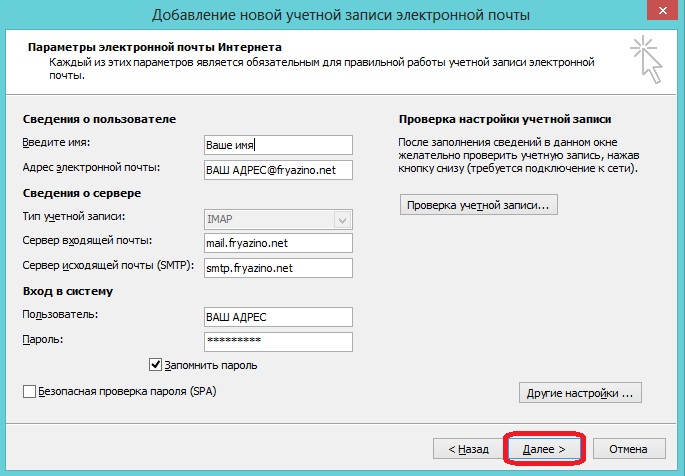Click the incoming server field mail.fryazino.net
The height and width of the screenshot is (476, 685).
point(278,243)
